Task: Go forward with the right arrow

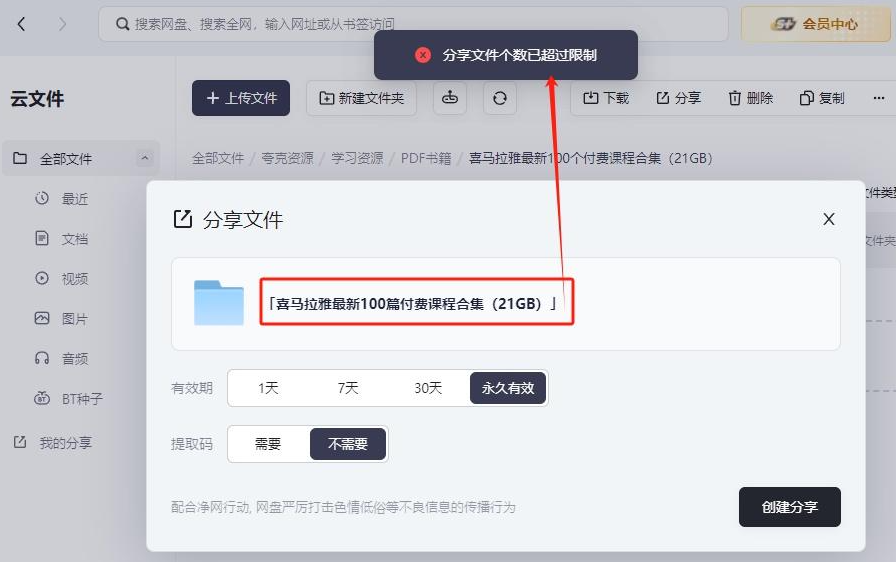Action: (62, 24)
